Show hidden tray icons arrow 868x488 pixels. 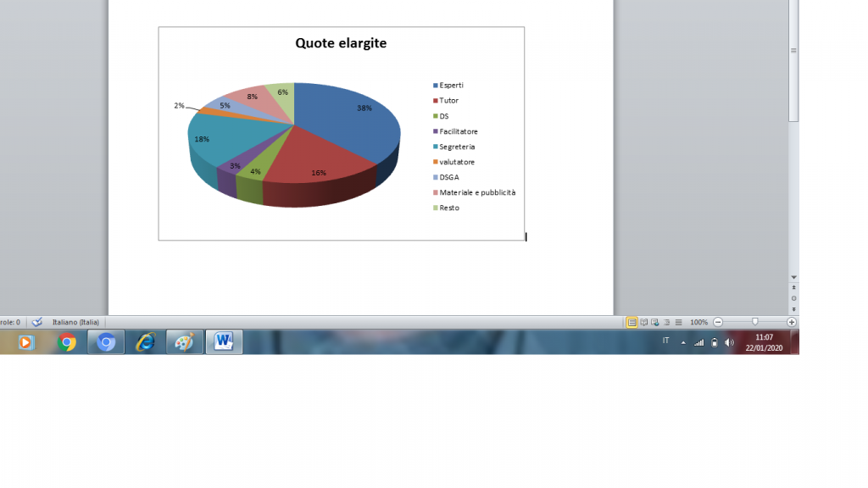click(x=684, y=343)
